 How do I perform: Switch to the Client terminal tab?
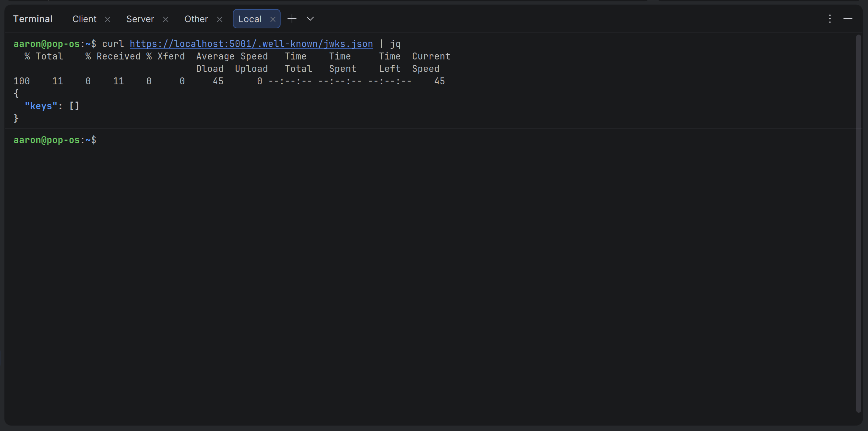point(84,19)
